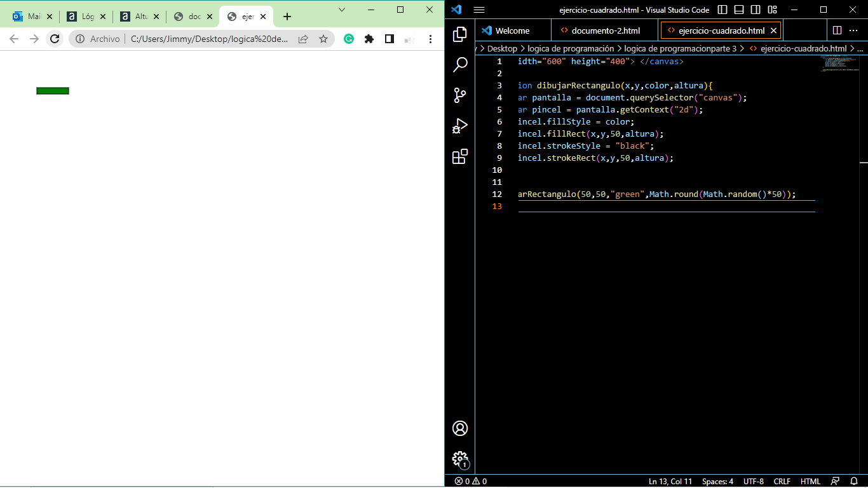The image size is (868, 488).
Task: Toggle the bottom panel layout button
Action: 739,10
